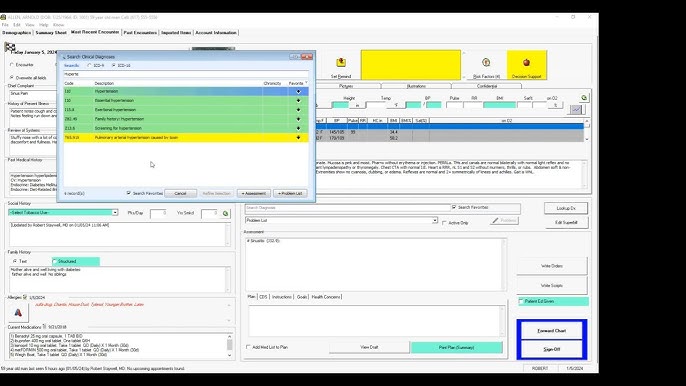Select the Encounter radio button
The width and height of the screenshot is (686, 386).
pos(12,65)
